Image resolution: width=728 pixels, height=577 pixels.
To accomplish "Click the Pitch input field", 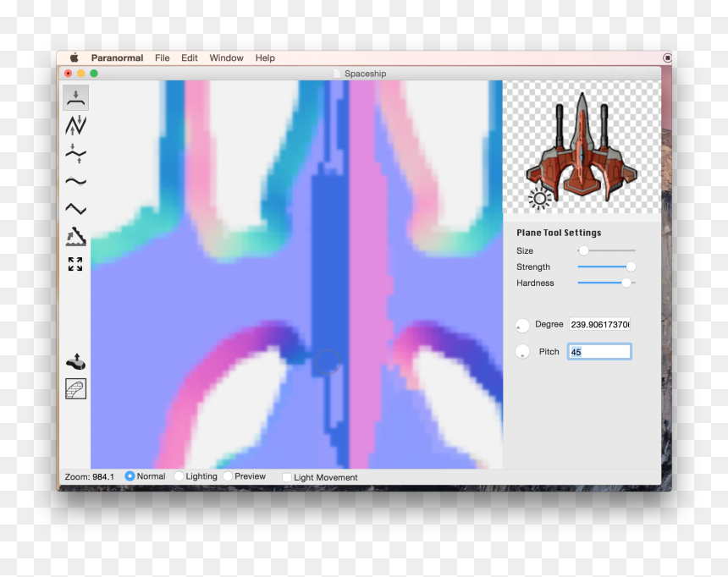I will click(599, 352).
